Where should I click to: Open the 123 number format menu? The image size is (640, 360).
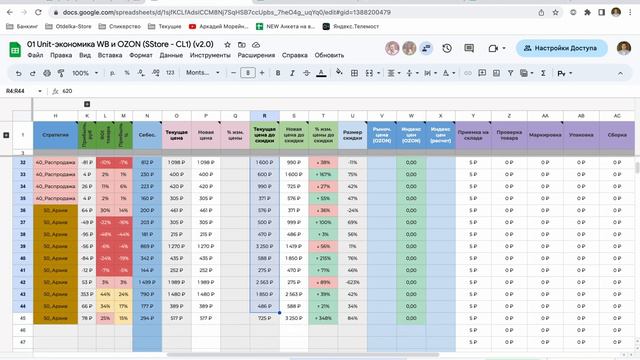(170, 73)
